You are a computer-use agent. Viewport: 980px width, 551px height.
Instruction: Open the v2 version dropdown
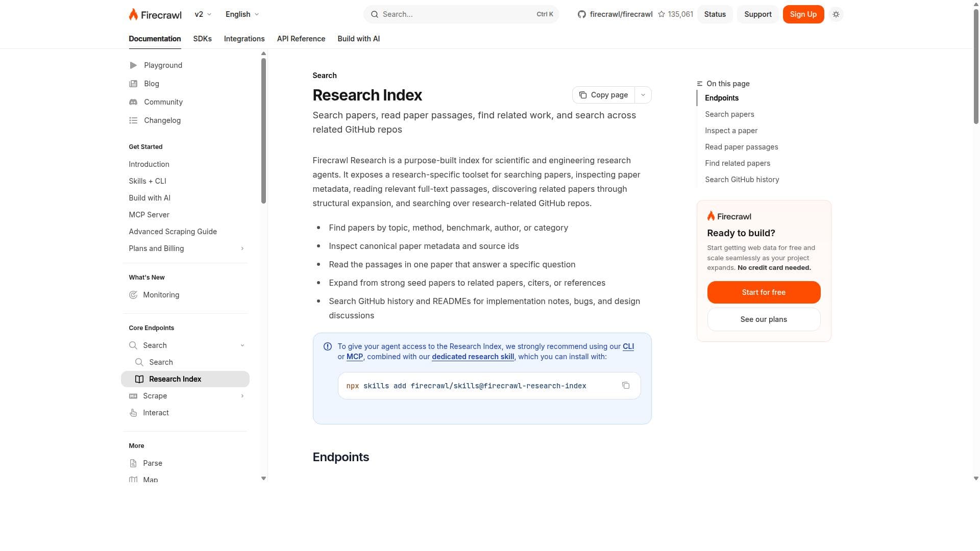coord(203,14)
